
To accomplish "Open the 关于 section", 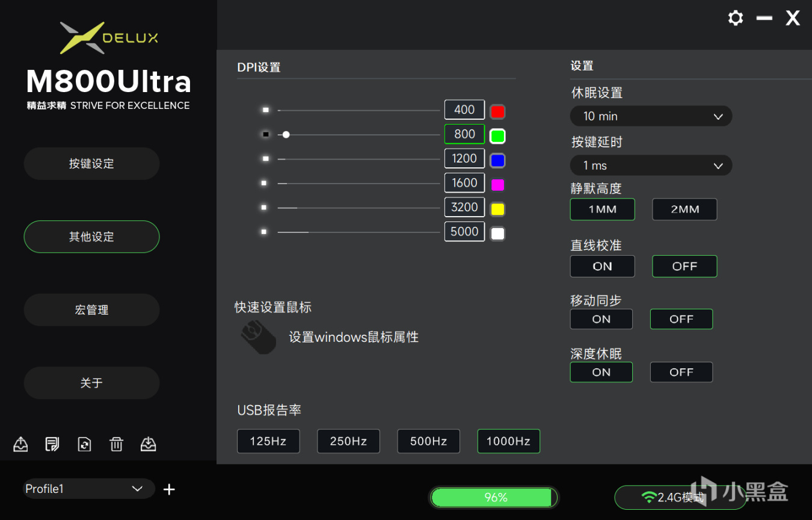I will 91,383.
